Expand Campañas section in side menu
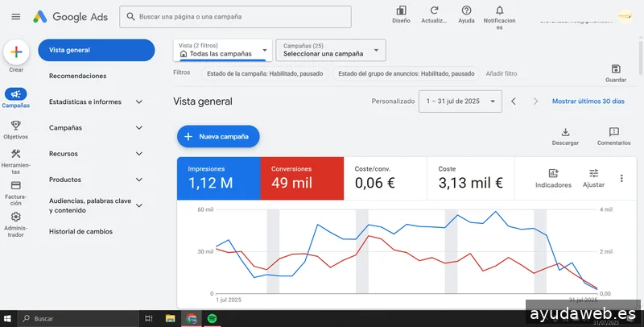 pyautogui.click(x=139, y=128)
